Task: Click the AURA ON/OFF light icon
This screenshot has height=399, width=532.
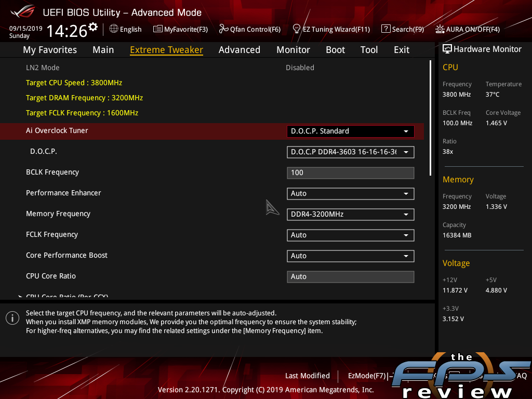Action: (x=440, y=29)
